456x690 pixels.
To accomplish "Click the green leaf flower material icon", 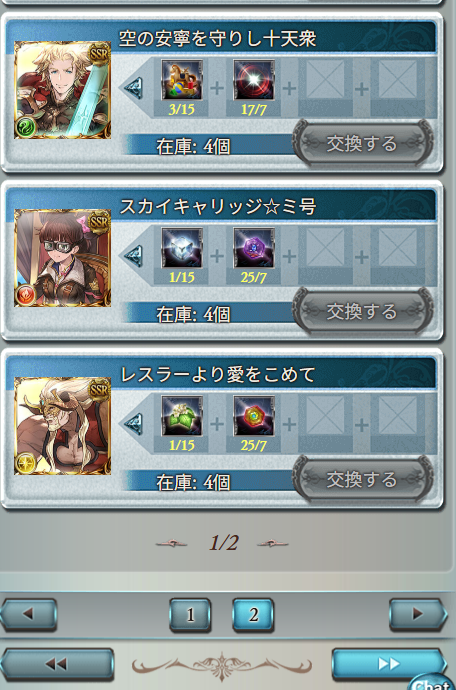I will point(182,416).
